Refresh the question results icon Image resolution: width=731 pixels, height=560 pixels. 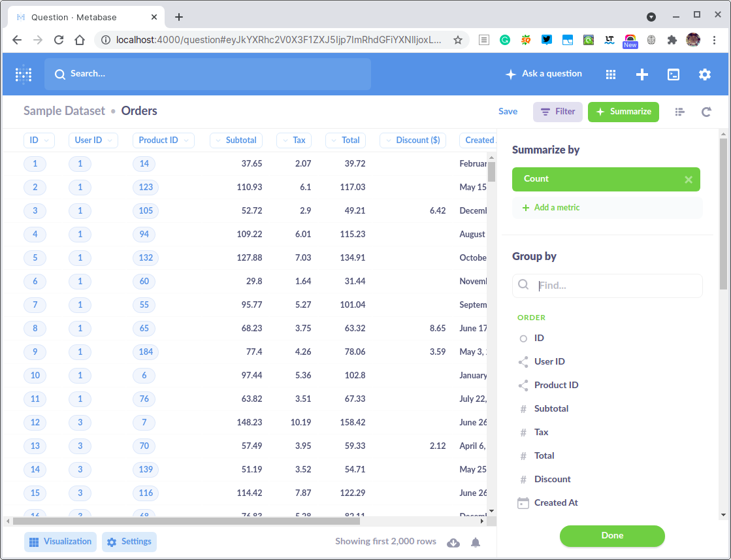(706, 112)
